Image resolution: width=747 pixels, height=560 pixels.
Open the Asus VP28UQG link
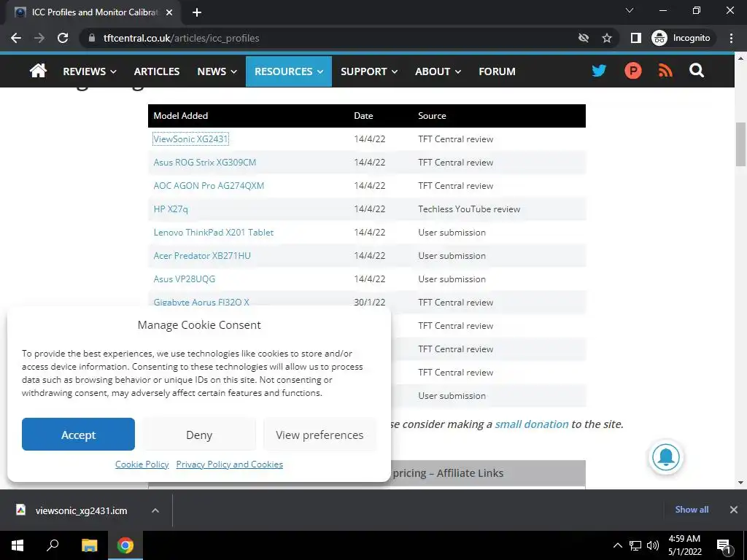click(x=185, y=279)
